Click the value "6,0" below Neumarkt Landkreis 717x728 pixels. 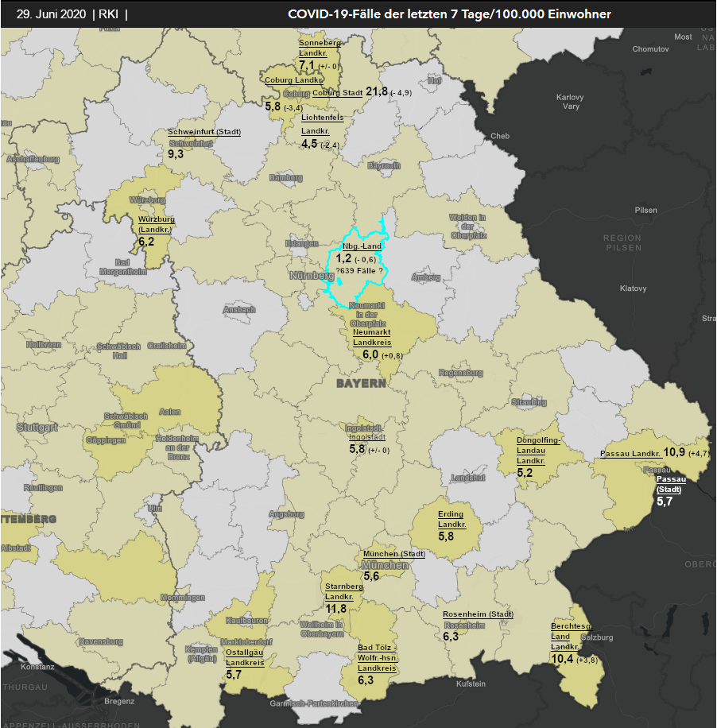(x=370, y=354)
